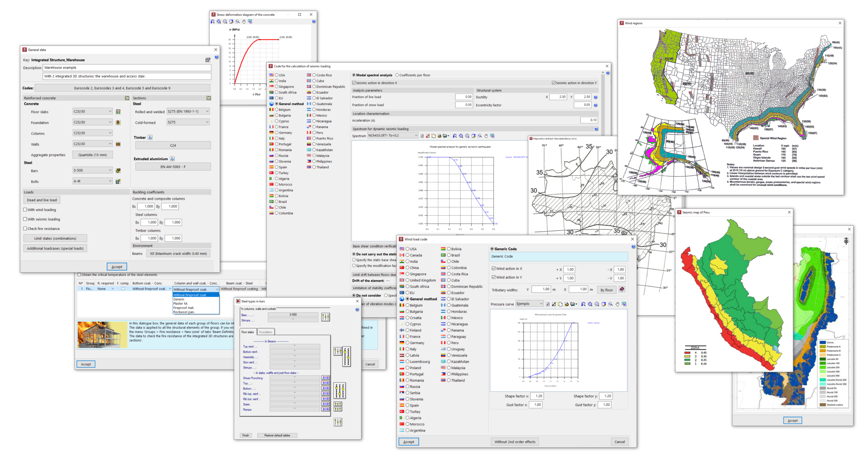Click the steel bars settings icon beside S-500

(x=118, y=171)
